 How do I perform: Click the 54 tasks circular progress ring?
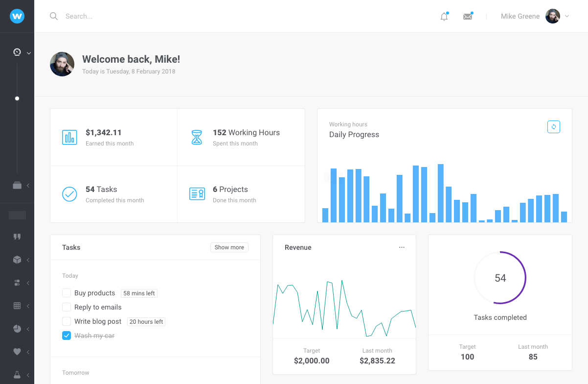click(x=500, y=278)
